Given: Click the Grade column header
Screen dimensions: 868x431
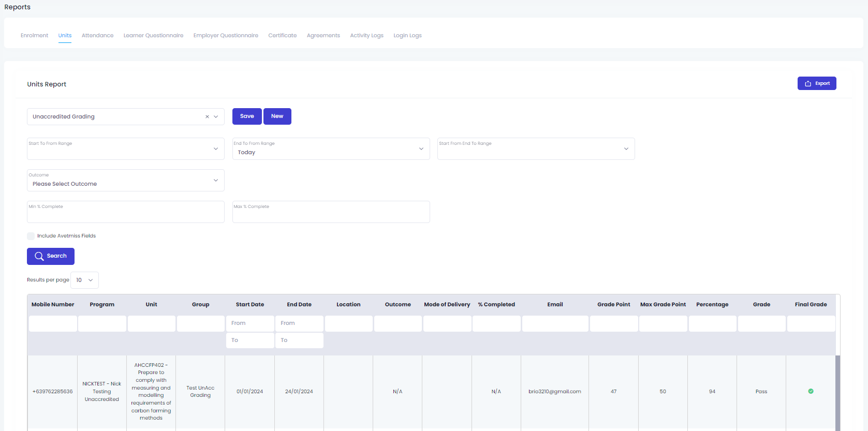Looking at the screenshot, I should tap(761, 305).
